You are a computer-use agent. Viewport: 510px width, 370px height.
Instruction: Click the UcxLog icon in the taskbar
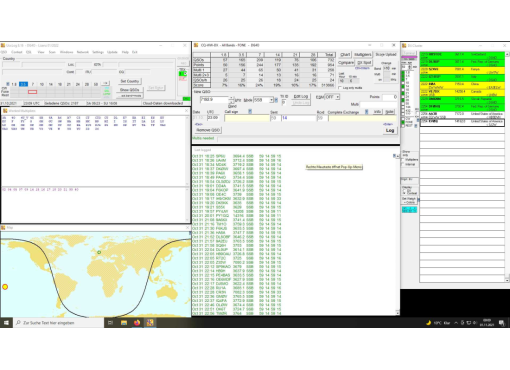(x=150, y=323)
